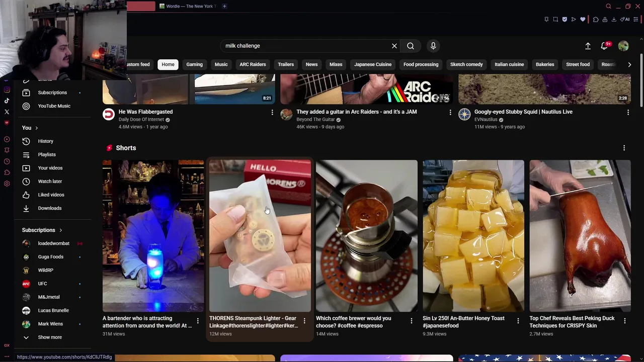Open the He Was Flabbergasted video title

click(x=145, y=112)
